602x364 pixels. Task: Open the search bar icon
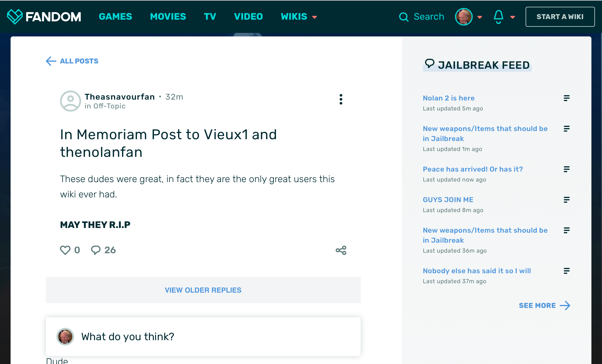[x=404, y=17]
